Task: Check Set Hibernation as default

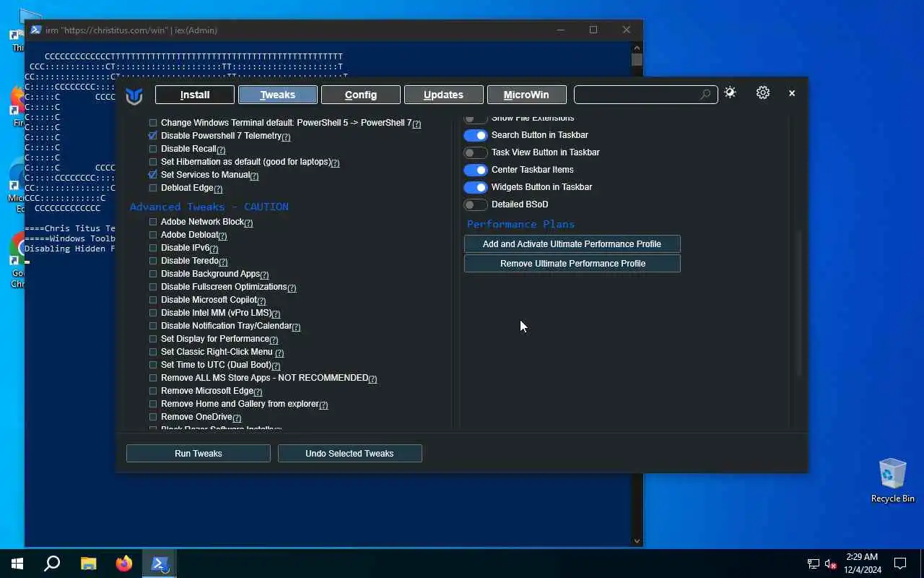Action: tap(153, 162)
